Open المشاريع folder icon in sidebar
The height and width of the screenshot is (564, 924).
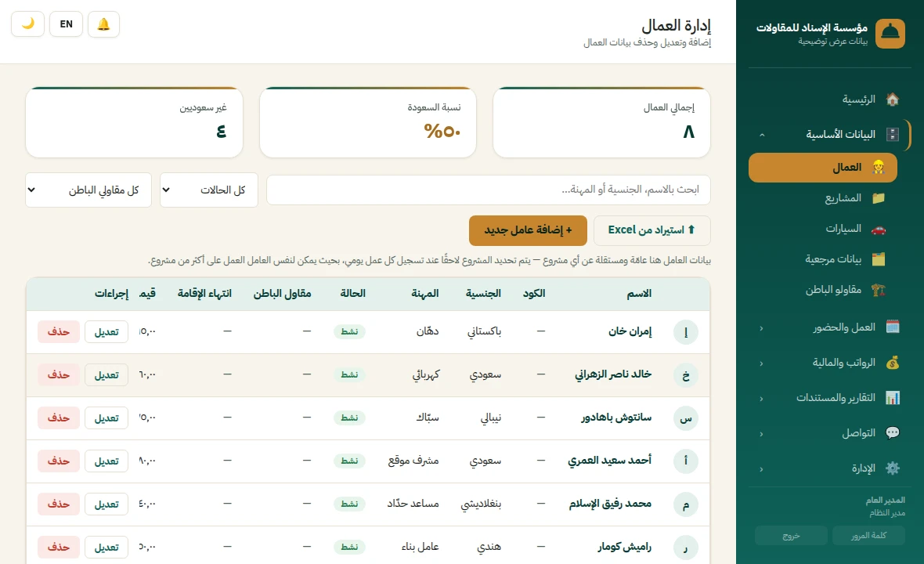coord(878,198)
